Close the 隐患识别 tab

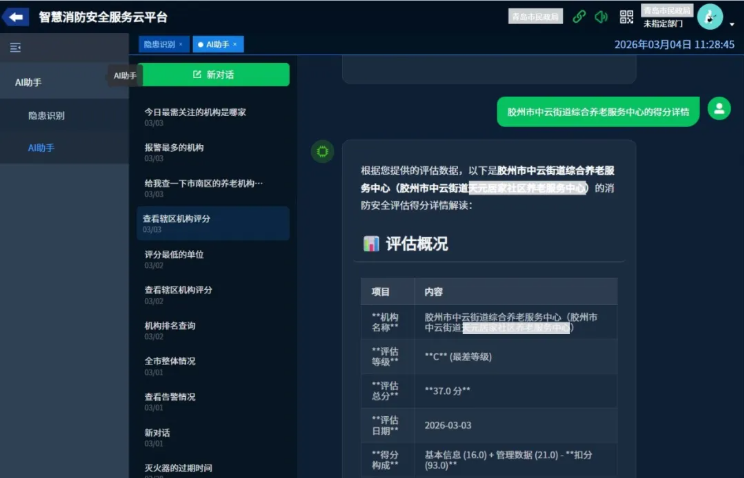182,45
